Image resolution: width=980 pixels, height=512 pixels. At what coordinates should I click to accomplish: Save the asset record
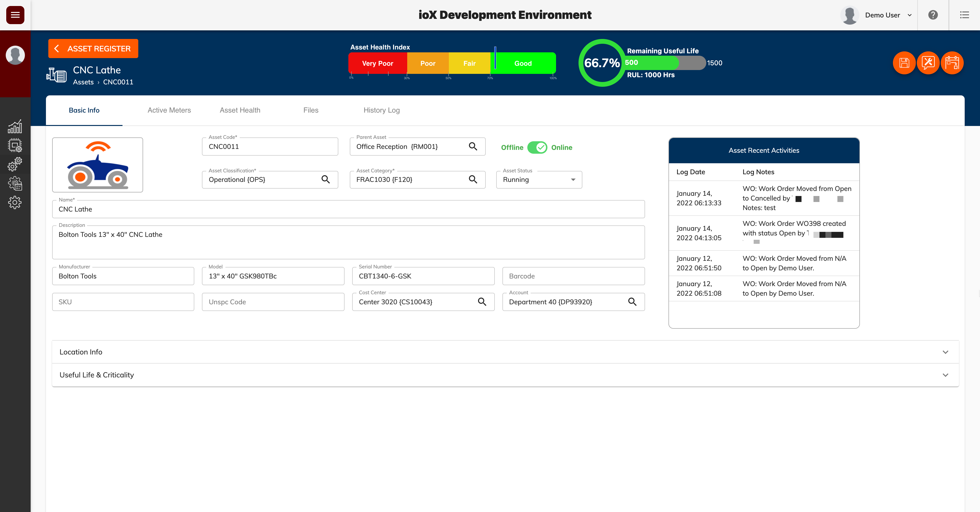(904, 63)
